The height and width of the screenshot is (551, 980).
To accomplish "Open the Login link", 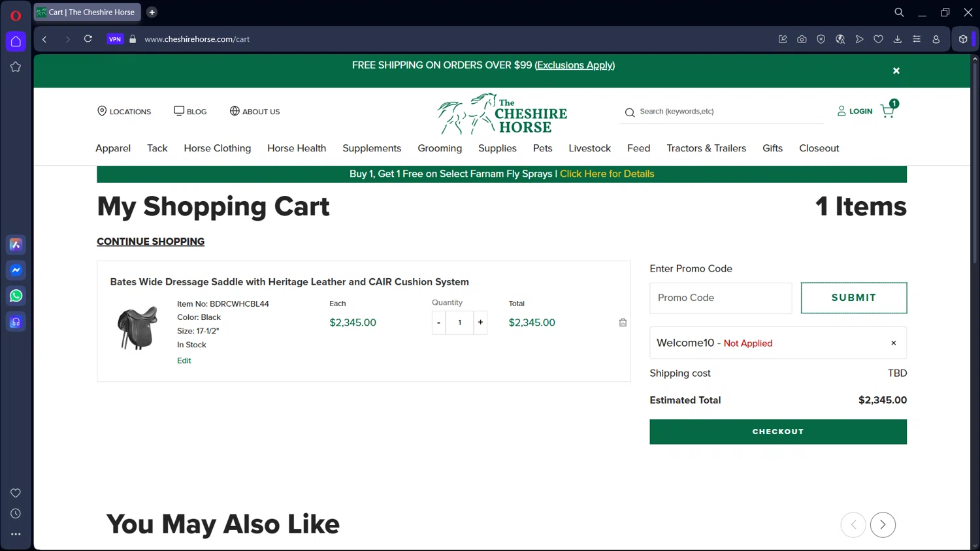I will (x=855, y=112).
